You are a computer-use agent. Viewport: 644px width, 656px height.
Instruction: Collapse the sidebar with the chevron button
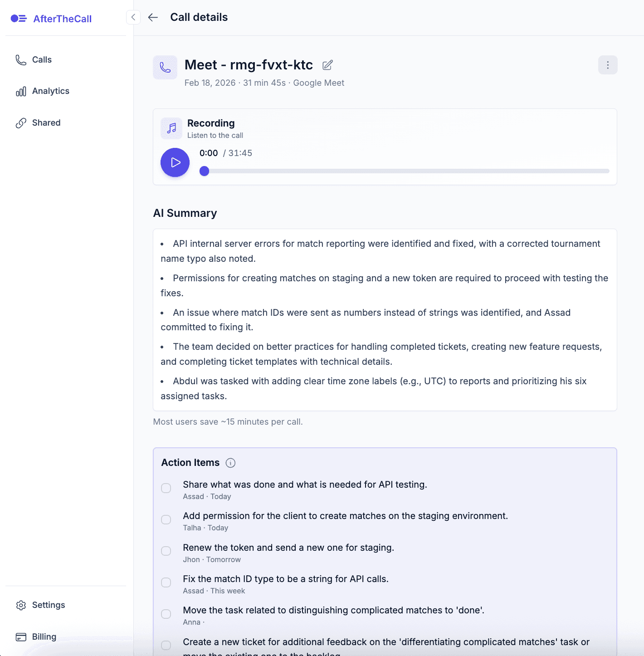(133, 17)
